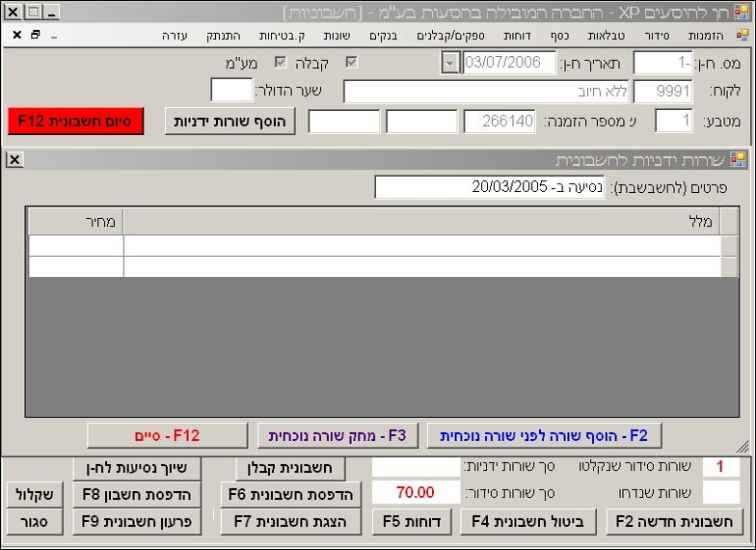756x550 pixels.
Task: Click the סך שורות סידור value 70.00
Action: pyautogui.click(x=417, y=492)
